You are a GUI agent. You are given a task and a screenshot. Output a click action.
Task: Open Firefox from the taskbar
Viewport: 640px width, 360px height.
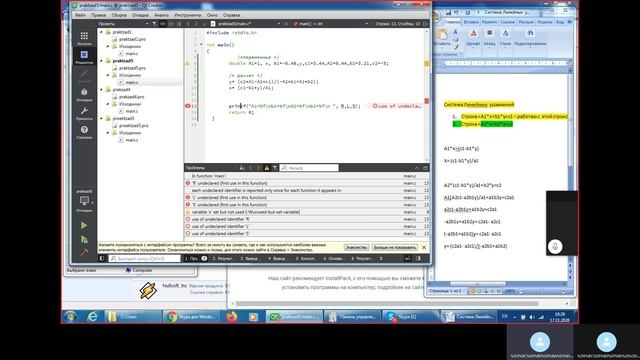231,317
